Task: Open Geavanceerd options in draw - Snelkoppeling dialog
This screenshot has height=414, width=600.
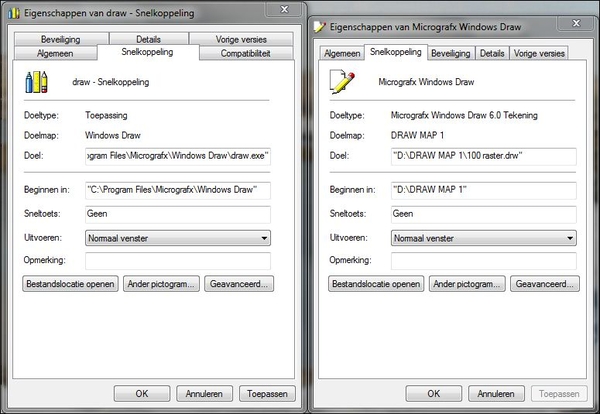Action: click(239, 284)
